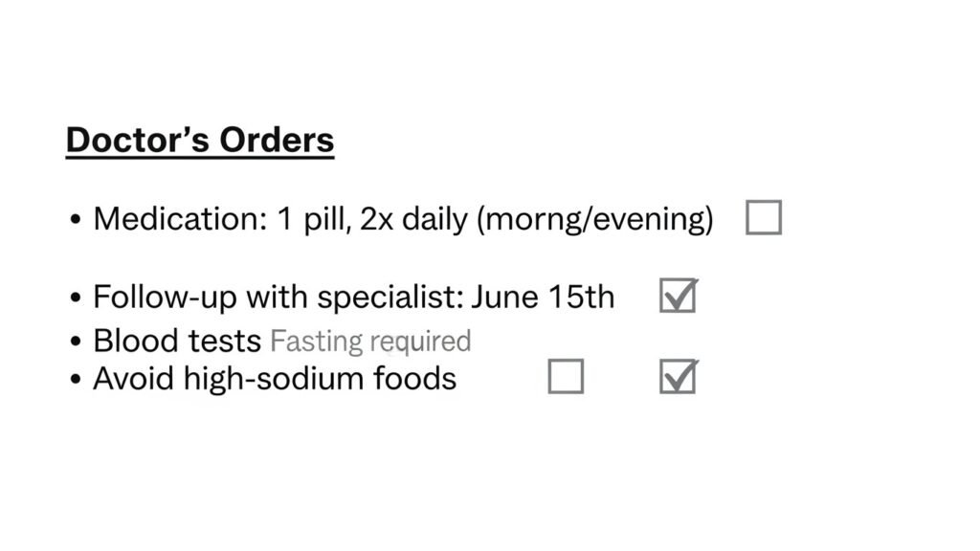Click the bullet point before Follow-up
This screenshot has height=551, width=980.
point(76,298)
